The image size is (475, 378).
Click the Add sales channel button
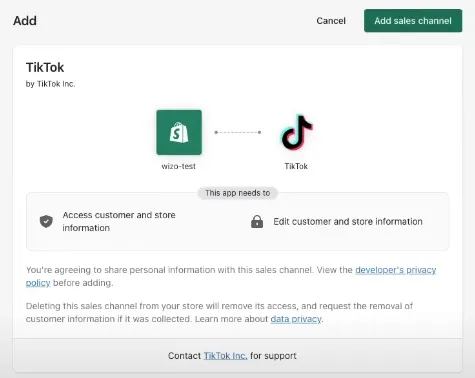click(413, 21)
